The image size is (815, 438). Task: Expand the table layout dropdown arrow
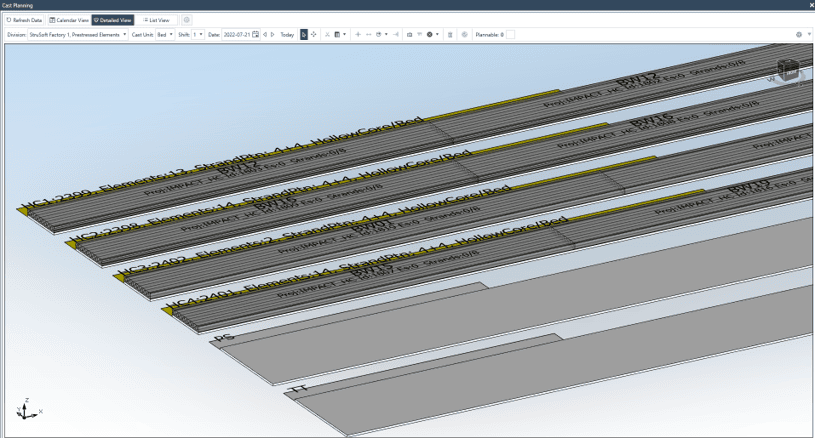(344, 35)
